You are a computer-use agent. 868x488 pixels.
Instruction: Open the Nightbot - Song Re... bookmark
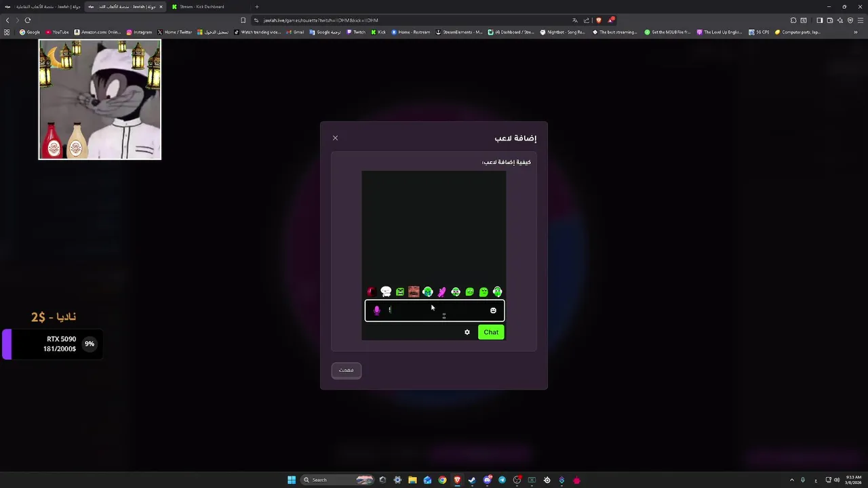pos(563,32)
